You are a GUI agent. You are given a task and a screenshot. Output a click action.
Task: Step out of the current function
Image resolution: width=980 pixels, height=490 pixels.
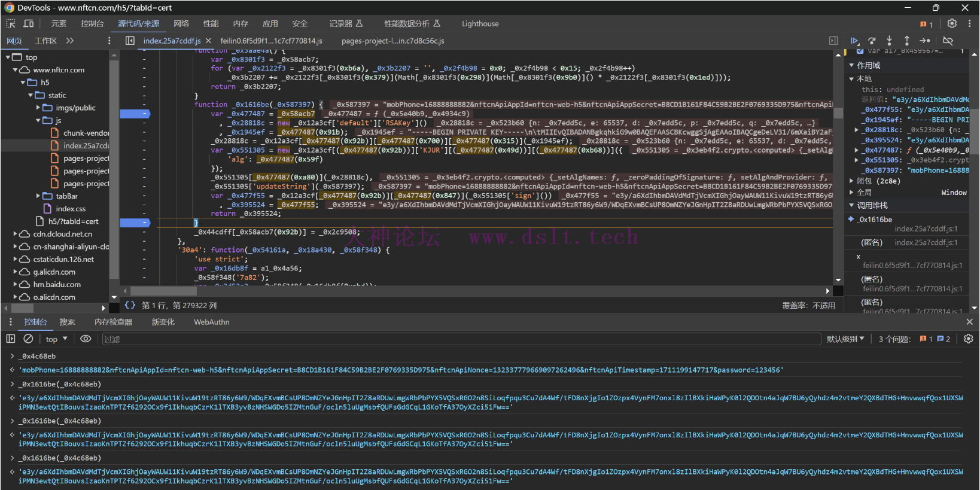click(x=906, y=41)
